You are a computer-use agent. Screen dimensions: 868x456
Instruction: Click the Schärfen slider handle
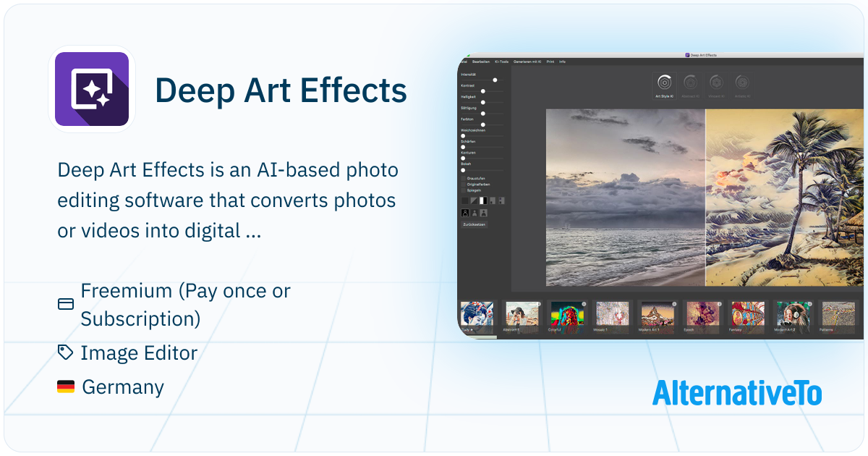pyautogui.click(x=463, y=147)
